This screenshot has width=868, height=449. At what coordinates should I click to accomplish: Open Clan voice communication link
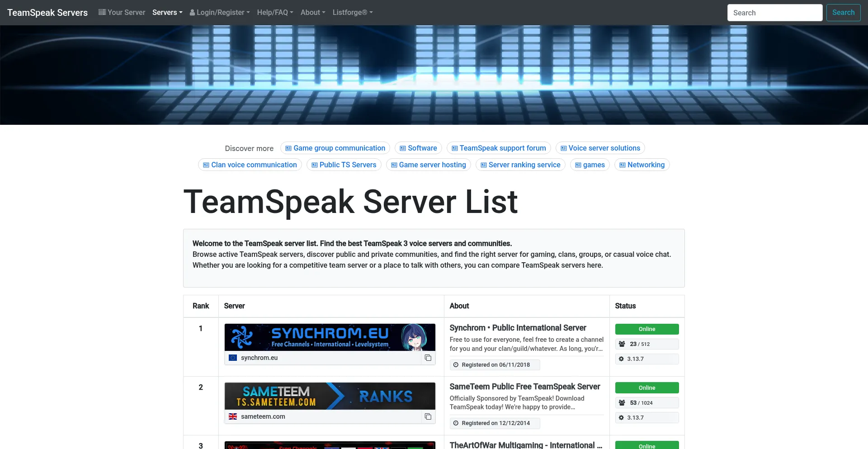coord(250,165)
